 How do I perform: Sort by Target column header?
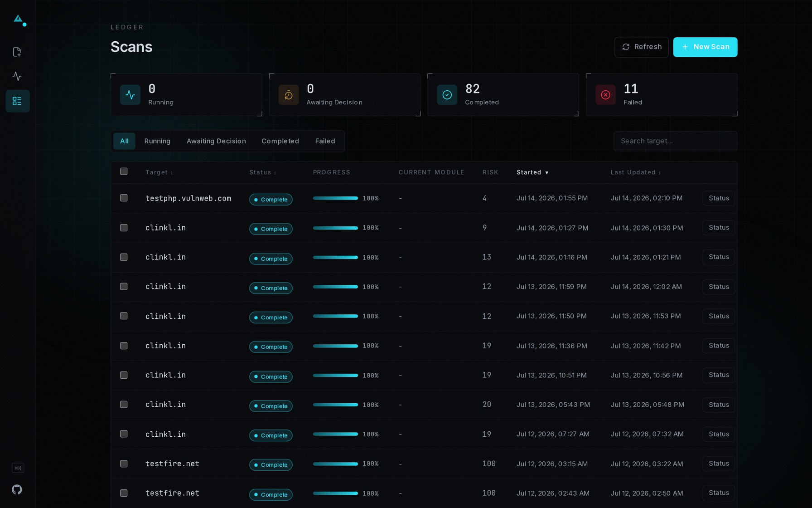pos(159,172)
